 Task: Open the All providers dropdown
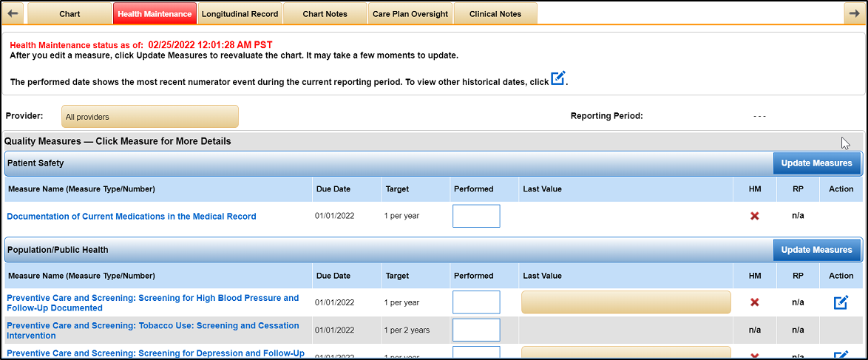click(150, 117)
